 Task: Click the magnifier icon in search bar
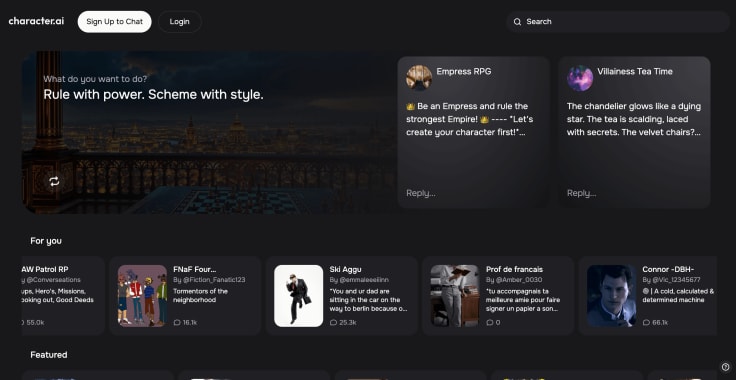click(x=517, y=22)
